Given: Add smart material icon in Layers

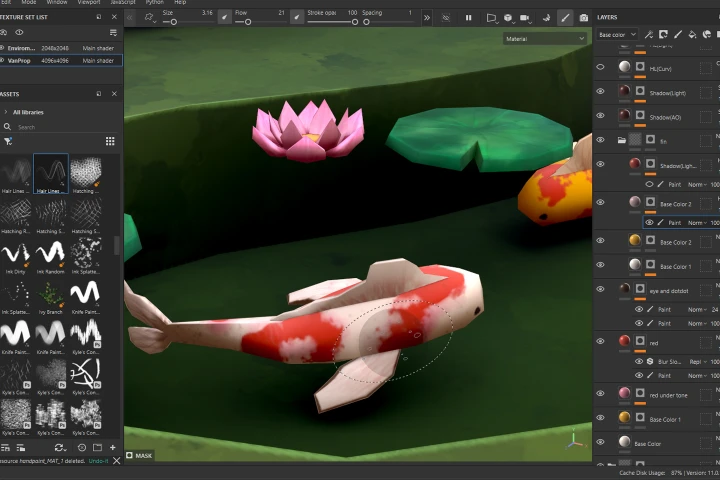Looking at the screenshot, I should 707,34.
